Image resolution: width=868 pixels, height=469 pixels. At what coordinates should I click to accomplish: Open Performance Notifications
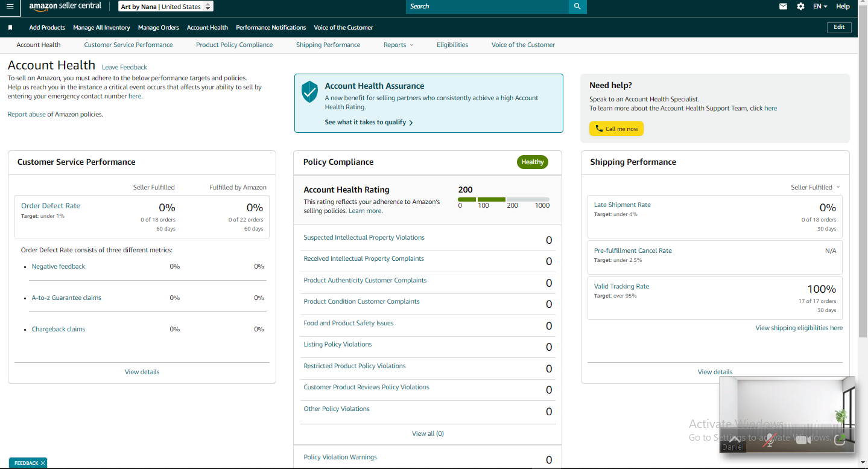coord(271,28)
